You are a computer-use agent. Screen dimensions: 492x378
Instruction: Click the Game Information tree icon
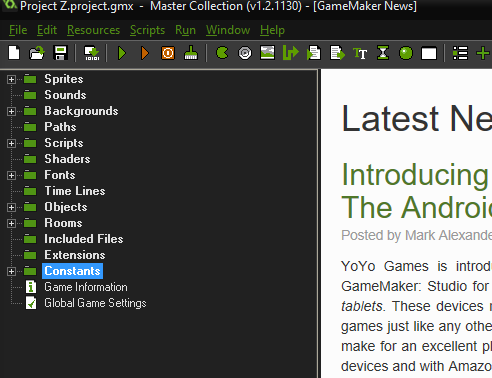(x=31, y=287)
